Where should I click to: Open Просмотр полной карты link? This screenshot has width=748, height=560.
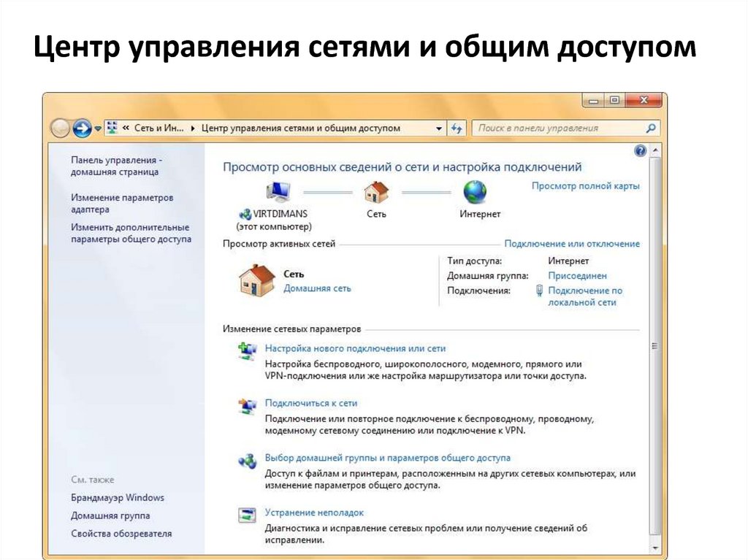tap(585, 186)
